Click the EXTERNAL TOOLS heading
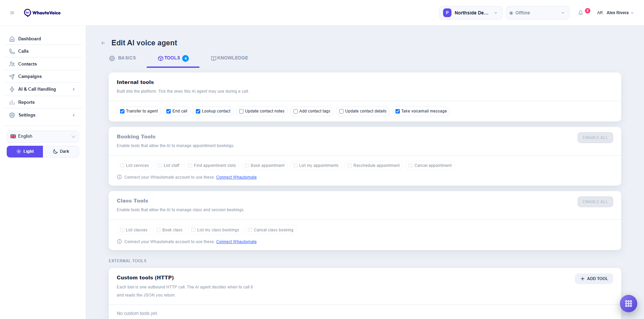The image size is (644, 319). click(x=127, y=261)
